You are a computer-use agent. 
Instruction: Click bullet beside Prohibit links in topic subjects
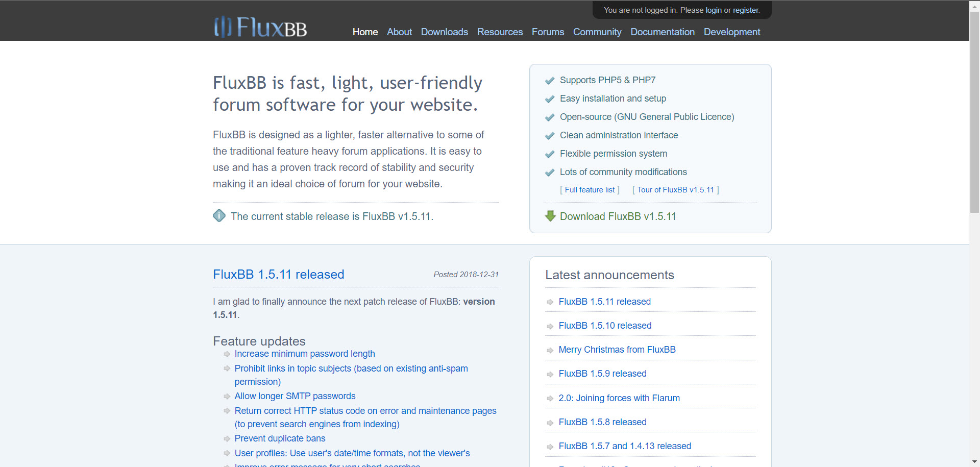point(227,368)
